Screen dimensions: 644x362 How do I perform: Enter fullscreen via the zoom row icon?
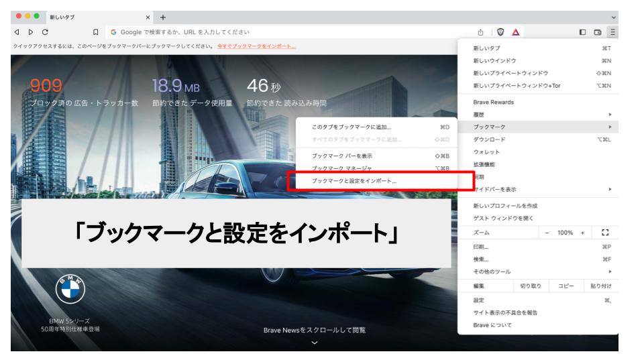(x=605, y=233)
